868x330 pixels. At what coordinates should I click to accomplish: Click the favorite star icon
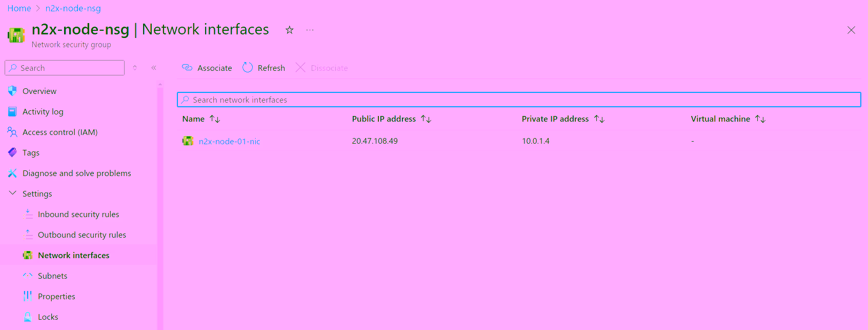(290, 30)
